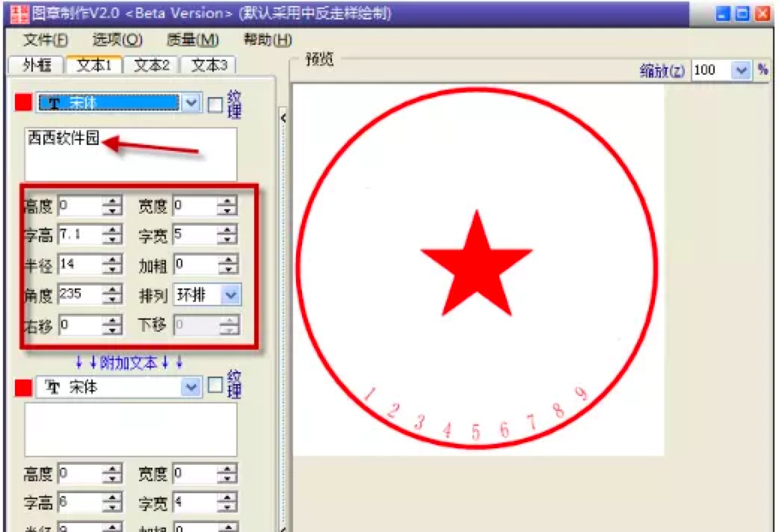
Task: Click the red star in the seal preview
Action: coord(476,265)
